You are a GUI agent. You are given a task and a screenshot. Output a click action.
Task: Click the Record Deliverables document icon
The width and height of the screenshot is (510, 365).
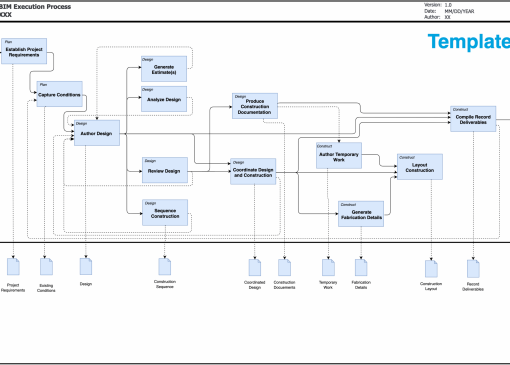pyautogui.click(x=473, y=269)
